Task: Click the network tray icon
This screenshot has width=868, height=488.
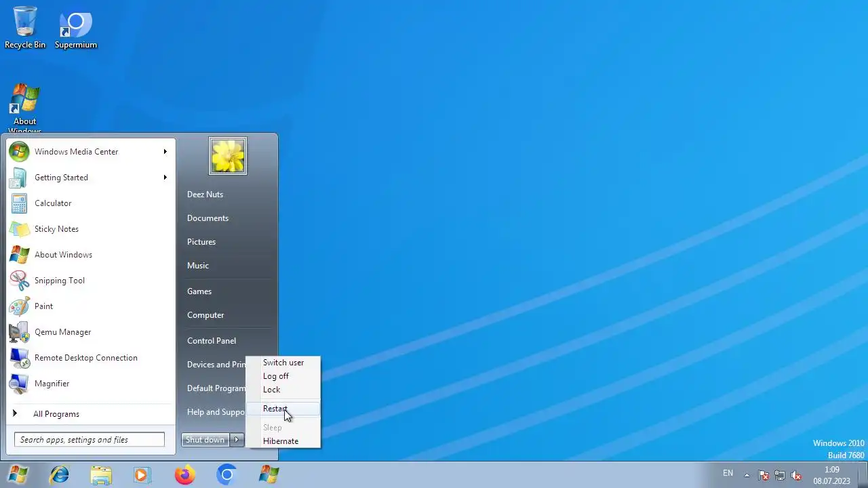Action: [780, 475]
